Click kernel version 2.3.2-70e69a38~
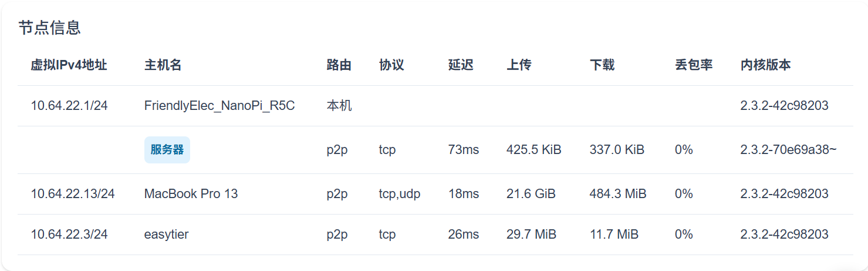 point(789,150)
